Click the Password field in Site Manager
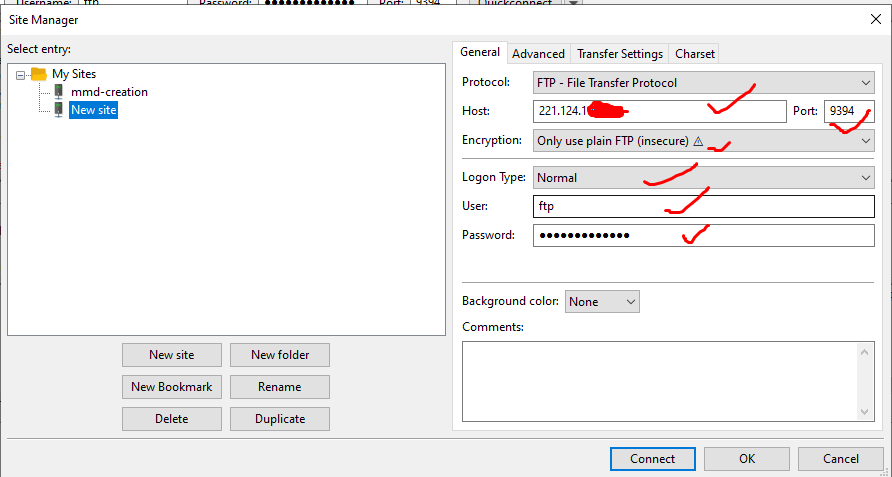 click(x=703, y=236)
